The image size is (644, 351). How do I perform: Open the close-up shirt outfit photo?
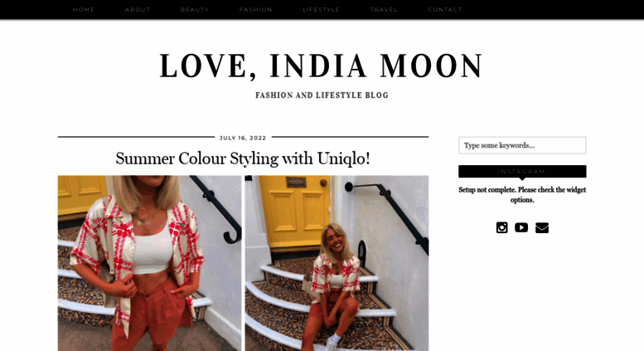149,263
